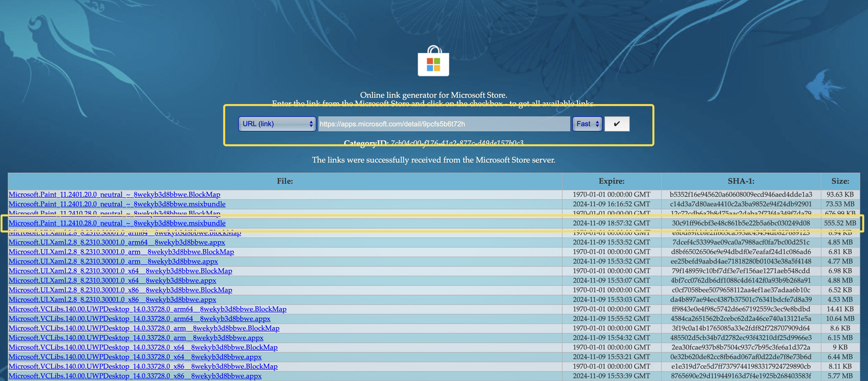Click the 8.6 KB size cell
The width and height of the screenshot is (868, 381).
(840, 328)
